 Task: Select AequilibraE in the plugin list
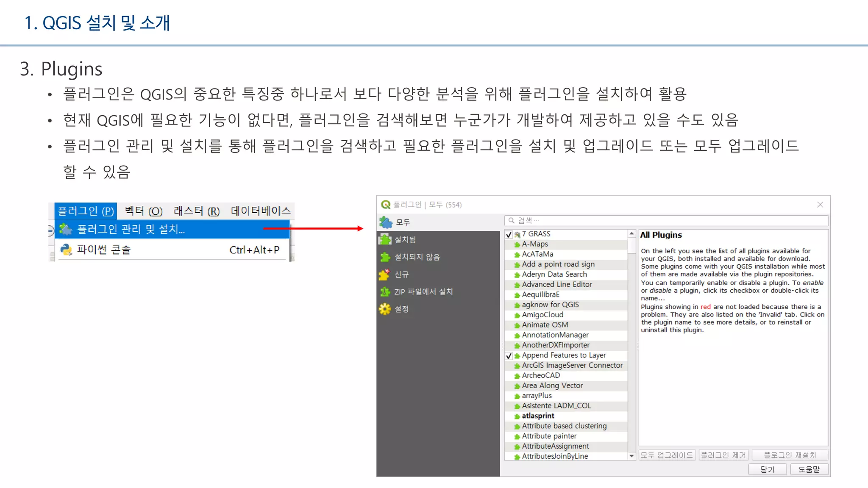click(x=566, y=295)
